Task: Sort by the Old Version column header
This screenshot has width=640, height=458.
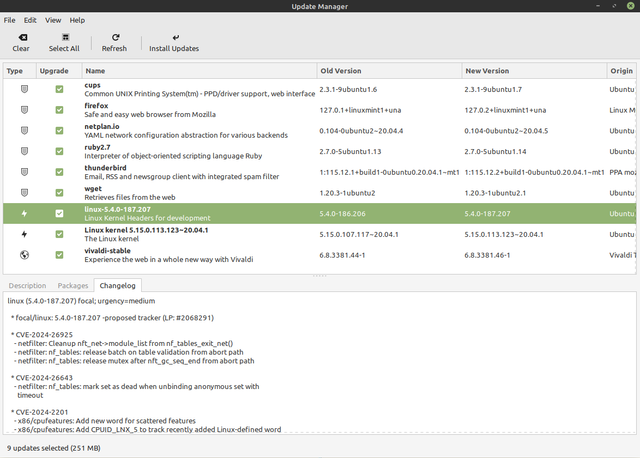Action: point(389,71)
